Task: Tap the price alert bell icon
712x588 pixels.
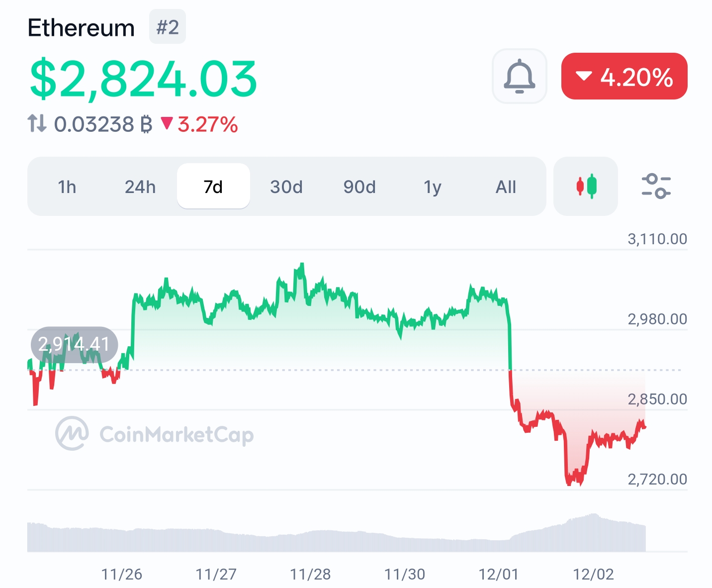Action: tap(519, 76)
